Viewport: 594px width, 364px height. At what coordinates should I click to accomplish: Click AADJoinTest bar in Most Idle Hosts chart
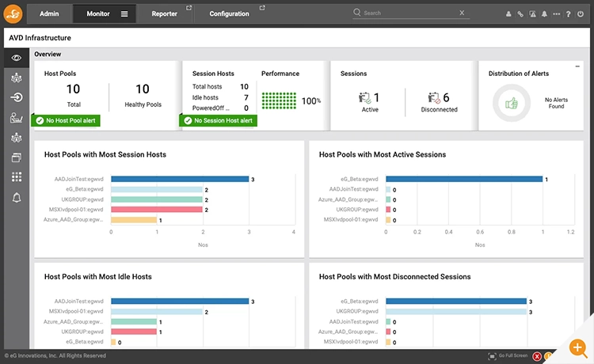(x=180, y=301)
